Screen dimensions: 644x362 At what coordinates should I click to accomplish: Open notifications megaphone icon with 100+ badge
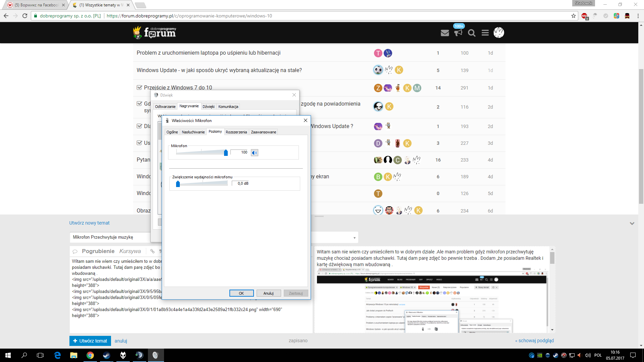(x=458, y=33)
